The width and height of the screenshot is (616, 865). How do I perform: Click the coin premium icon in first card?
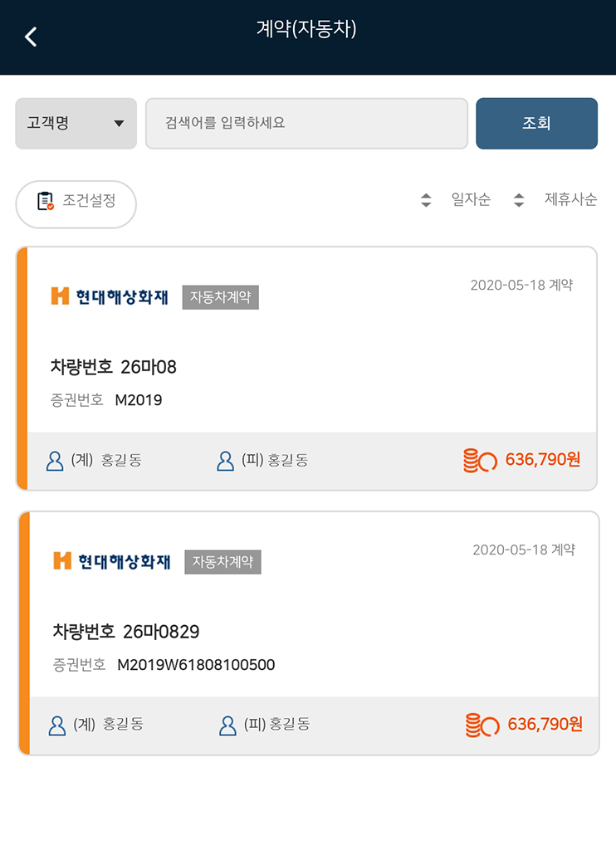480,461
